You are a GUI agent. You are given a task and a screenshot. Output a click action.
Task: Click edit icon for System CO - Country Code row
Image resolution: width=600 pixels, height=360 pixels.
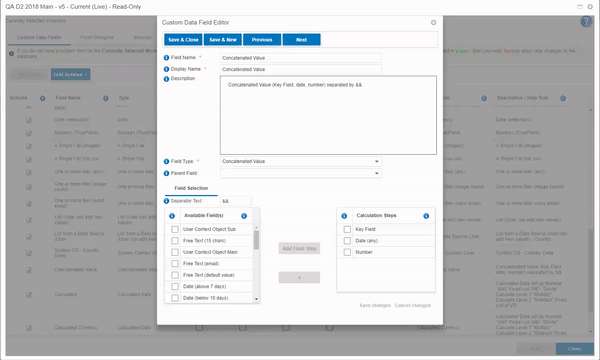pyautogui.click(x=29, y=253)
